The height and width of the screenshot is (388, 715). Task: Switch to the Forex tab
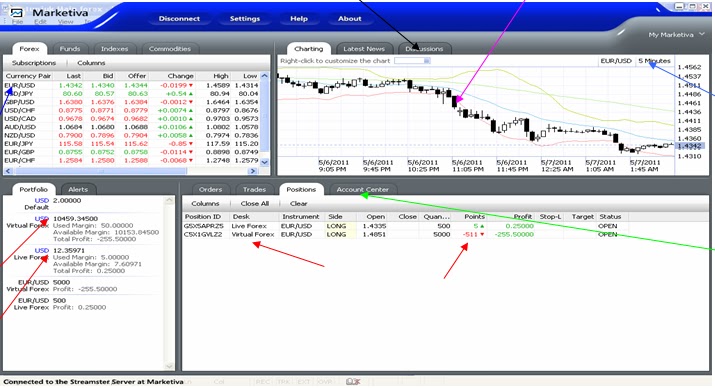[29, 49]
